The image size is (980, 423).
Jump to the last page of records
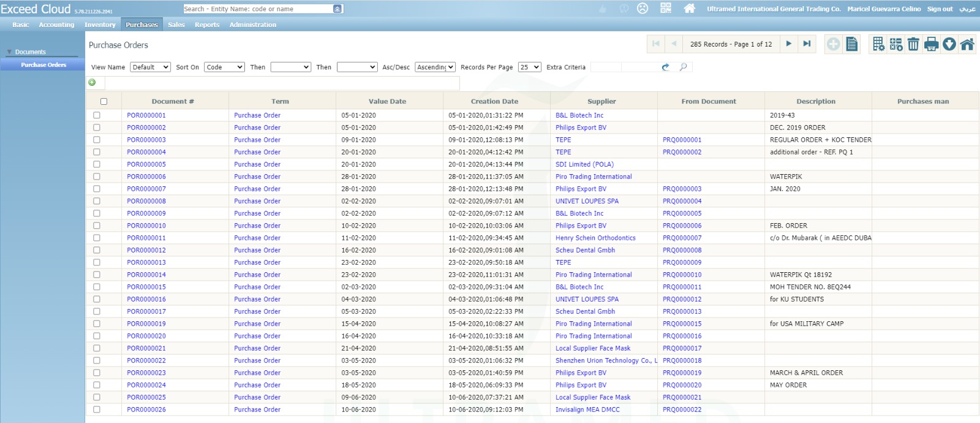(807, 44)
